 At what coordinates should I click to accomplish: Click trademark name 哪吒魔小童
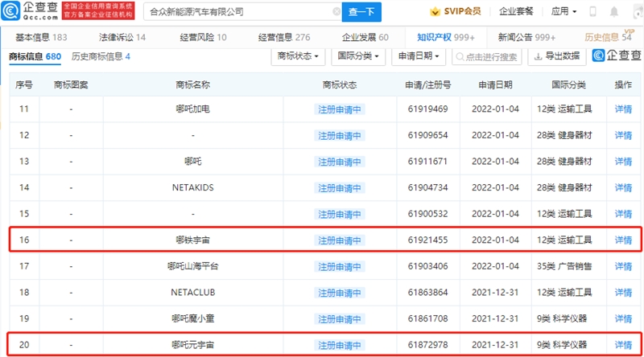(x=193, y=319)
